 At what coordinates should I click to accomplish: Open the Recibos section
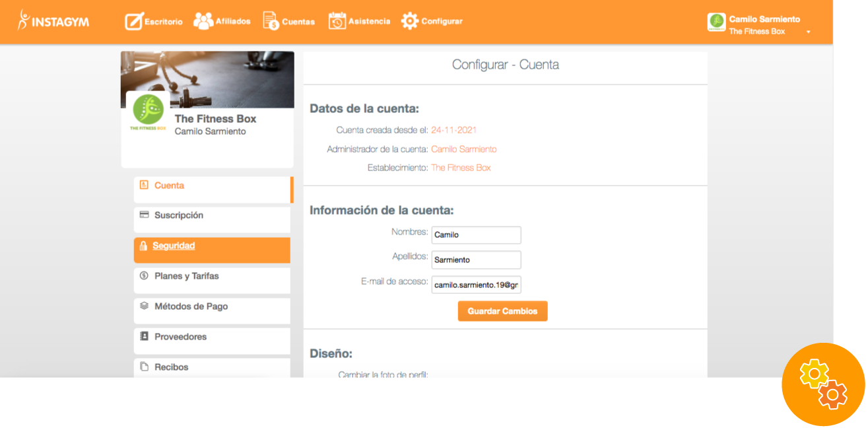171,367
